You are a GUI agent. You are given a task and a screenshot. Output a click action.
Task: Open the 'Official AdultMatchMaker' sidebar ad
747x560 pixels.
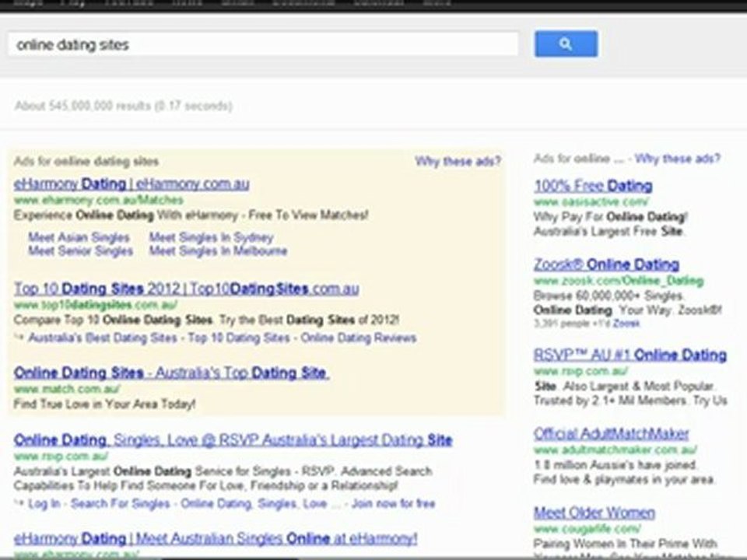[612, 434]
